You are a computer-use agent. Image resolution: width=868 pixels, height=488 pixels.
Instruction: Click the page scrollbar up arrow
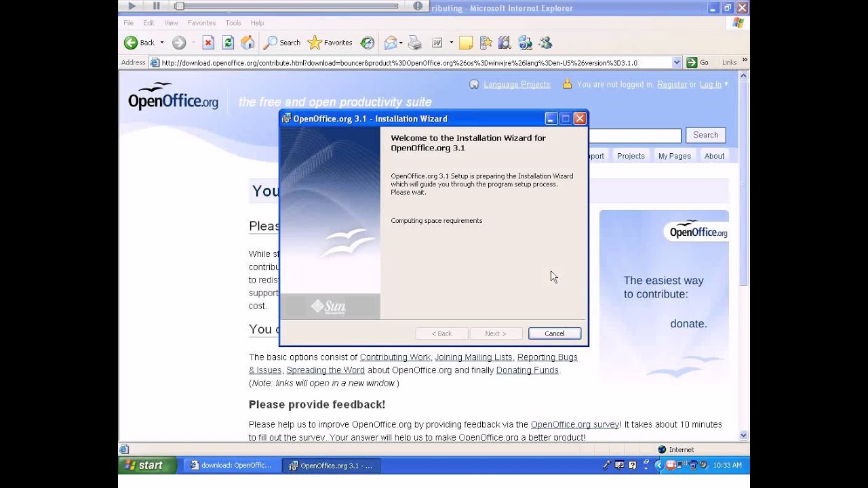pyautogui.click(x=743, y=76)
